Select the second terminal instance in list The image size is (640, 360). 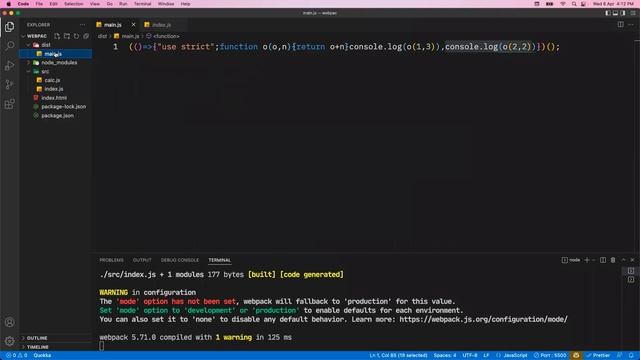[x=631, y=280]
